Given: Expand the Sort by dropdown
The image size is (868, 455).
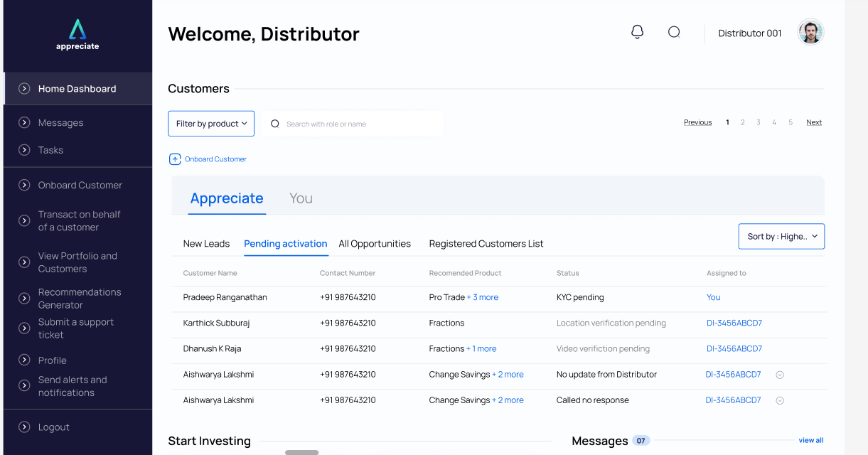Looking at the screenshot, I should [x=781, y=237].
